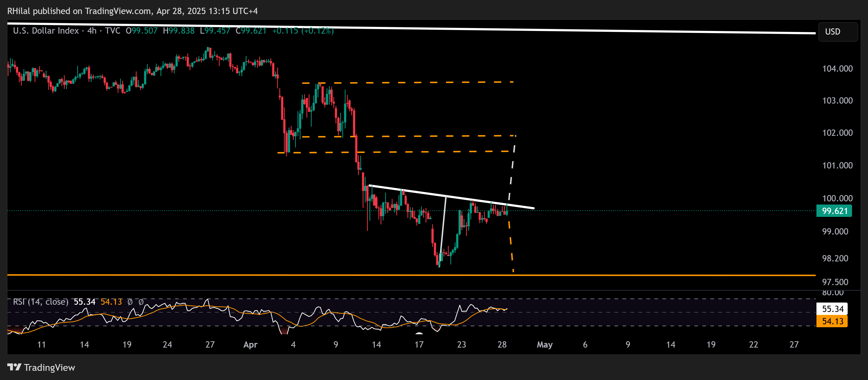Click the date 17 on time axis
This screenshot has height=380, width=868.
(x=419, y=345)
